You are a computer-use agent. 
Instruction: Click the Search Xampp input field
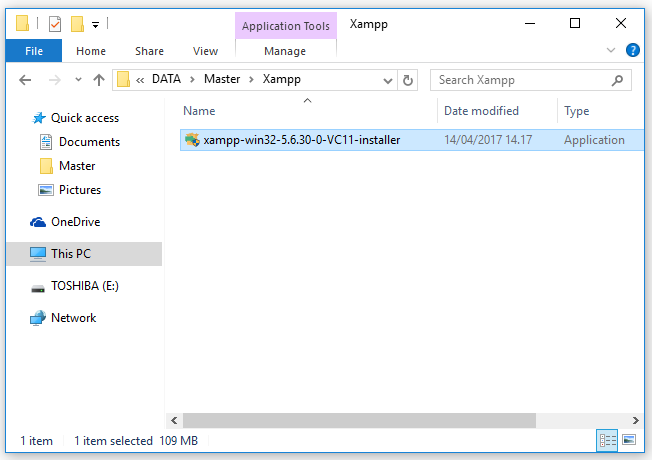coord(531,80)
